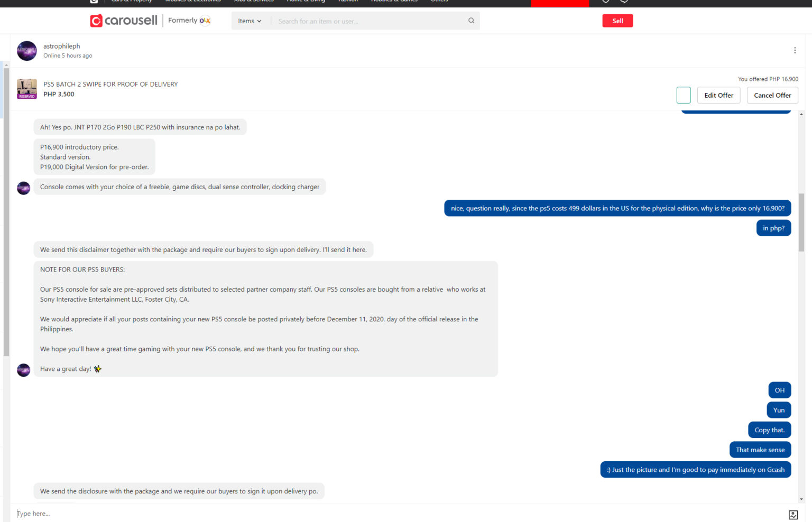
Task: Expand the Items search category dropdown
Action: tap(250, 21)
